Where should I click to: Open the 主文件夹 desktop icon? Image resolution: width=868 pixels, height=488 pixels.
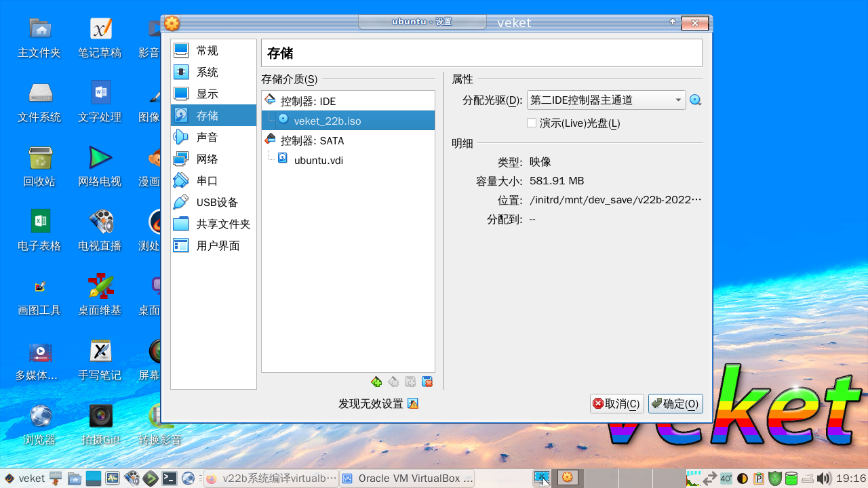(x=39, y=38)
